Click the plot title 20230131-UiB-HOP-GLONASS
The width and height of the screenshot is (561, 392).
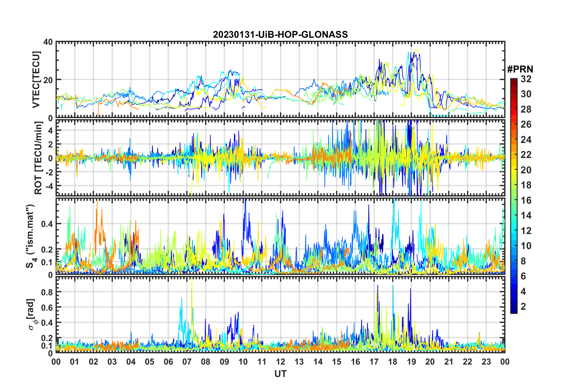click(280, 35)
